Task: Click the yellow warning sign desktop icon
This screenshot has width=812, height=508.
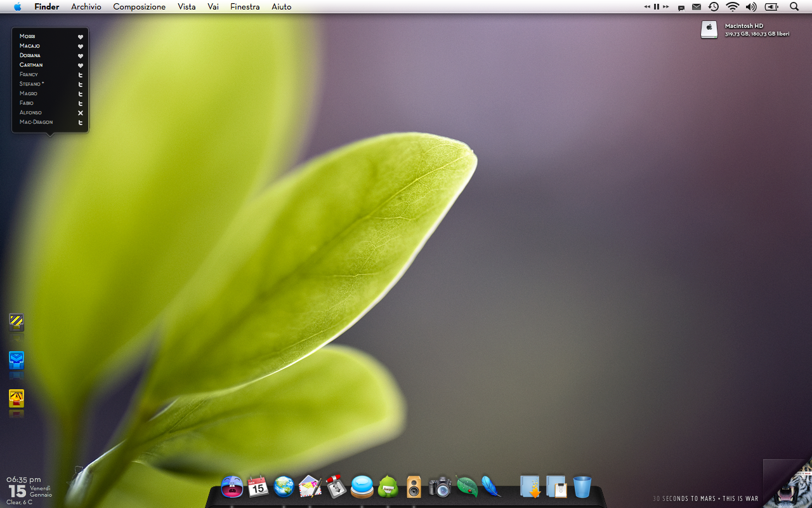Action: (16, 398)
